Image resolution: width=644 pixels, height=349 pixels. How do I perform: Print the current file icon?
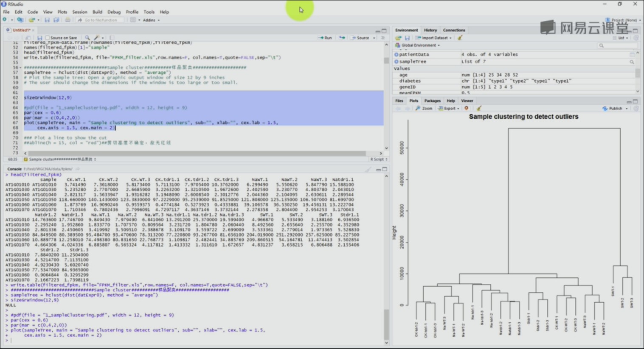pyautogui.click(x=67, y=20)
